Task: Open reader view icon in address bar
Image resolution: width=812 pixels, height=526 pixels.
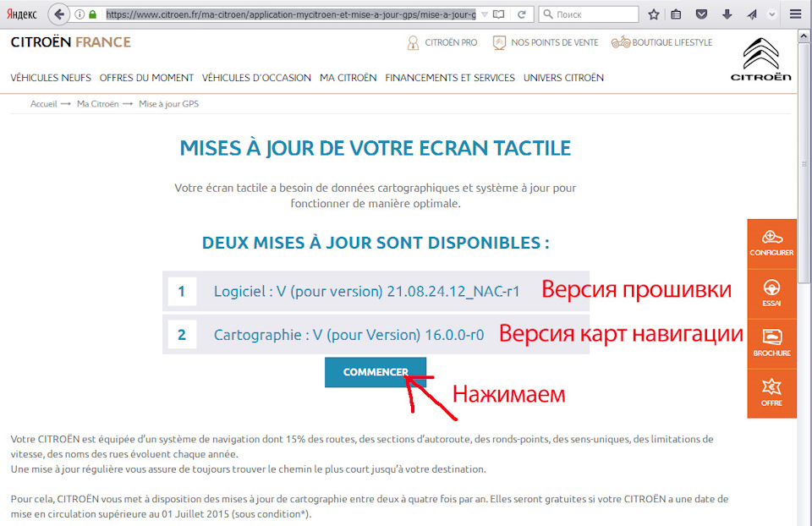Action: [499, 14]
